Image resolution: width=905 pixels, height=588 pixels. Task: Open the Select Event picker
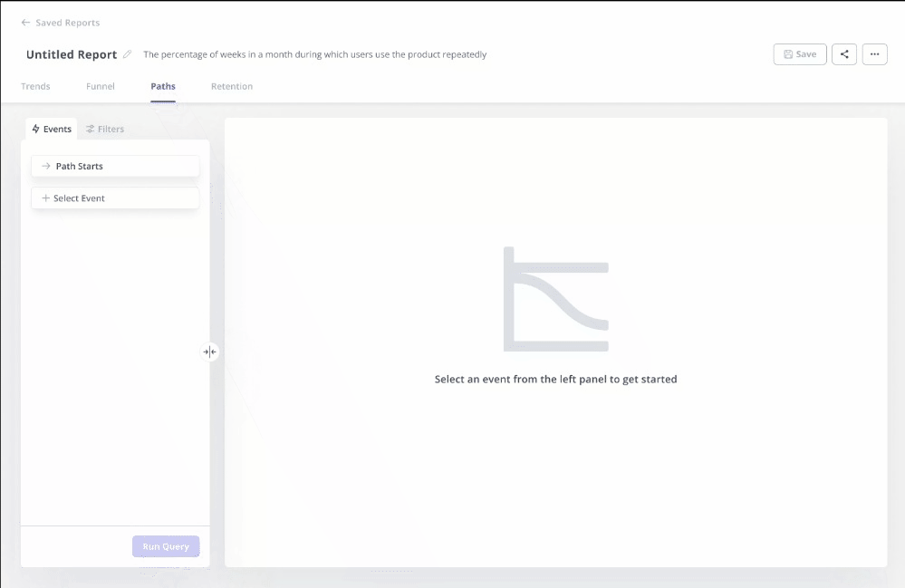[115, 198]
